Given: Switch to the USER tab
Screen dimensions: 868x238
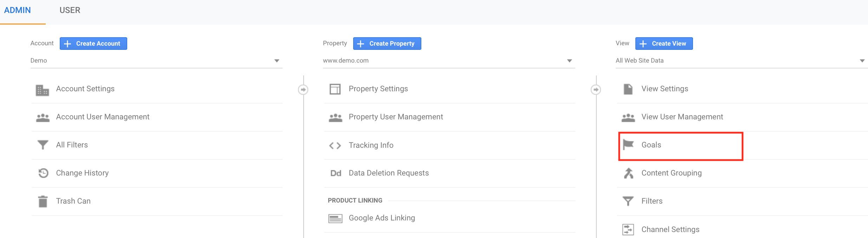Looking at the screenshot, I should 70,10.
